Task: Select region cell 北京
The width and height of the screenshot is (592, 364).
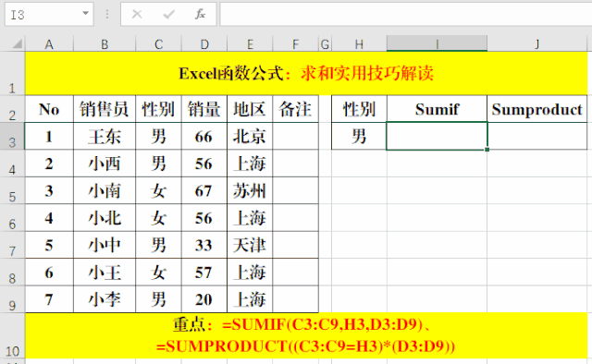Action: coord(250,136)
